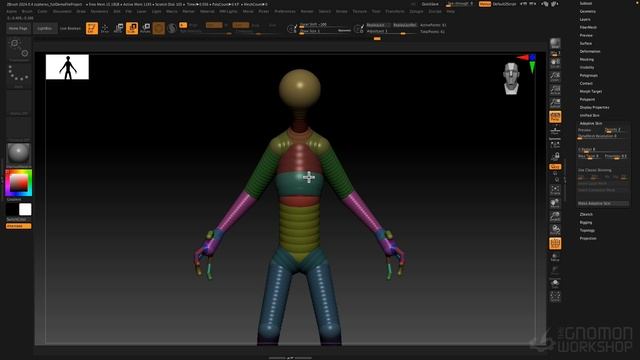Pick a hue in the color picker square

[18, 182]
